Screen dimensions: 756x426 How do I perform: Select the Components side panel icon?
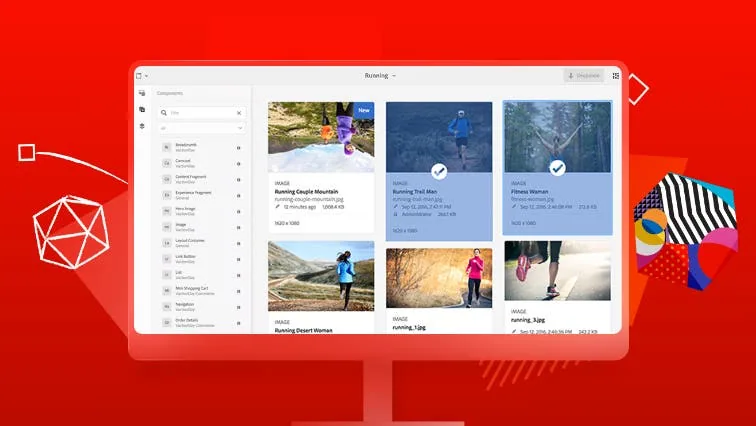142,110
